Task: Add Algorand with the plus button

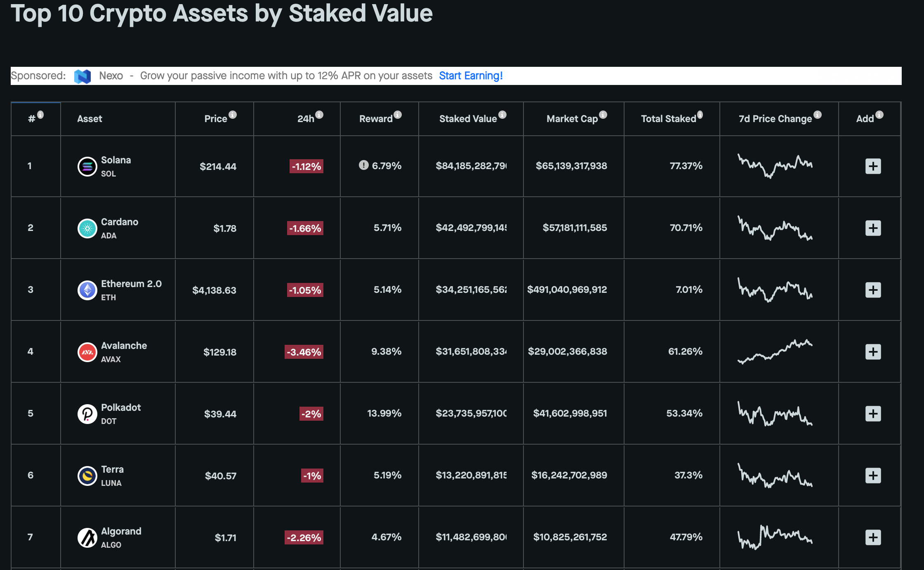Action: coord(873,537)
